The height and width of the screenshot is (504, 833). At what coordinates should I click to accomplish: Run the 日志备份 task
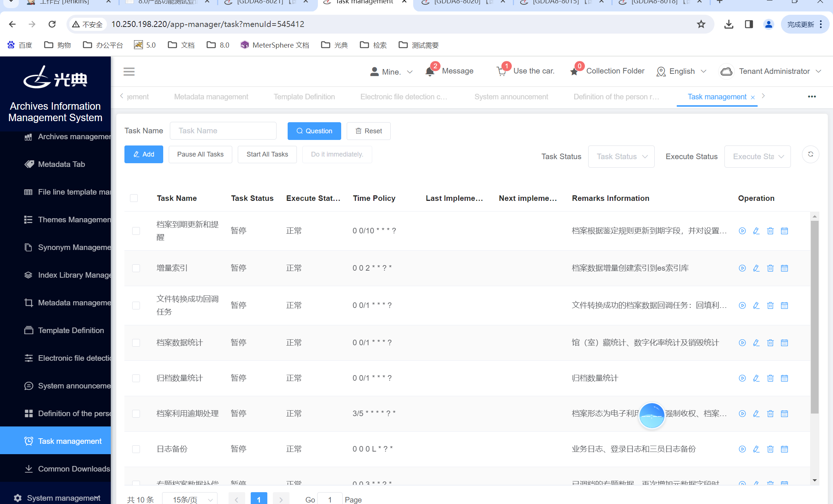[x=742, y=449]
